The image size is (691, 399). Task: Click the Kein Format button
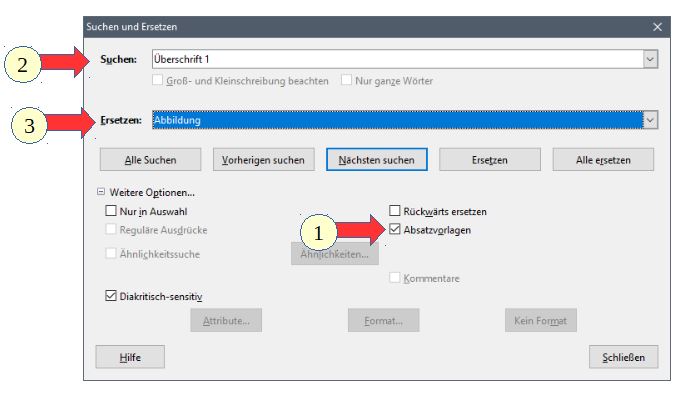tap(541, 321)
